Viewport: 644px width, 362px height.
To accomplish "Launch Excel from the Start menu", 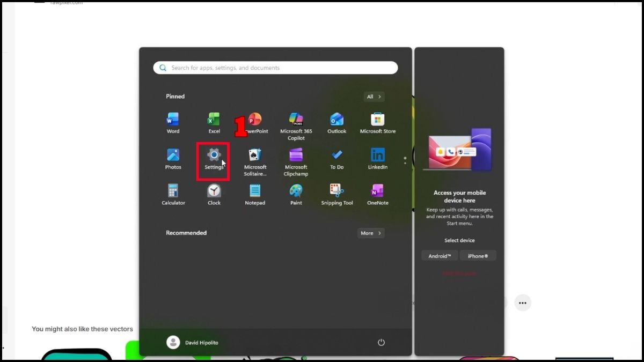I will [x=214, y=123].
